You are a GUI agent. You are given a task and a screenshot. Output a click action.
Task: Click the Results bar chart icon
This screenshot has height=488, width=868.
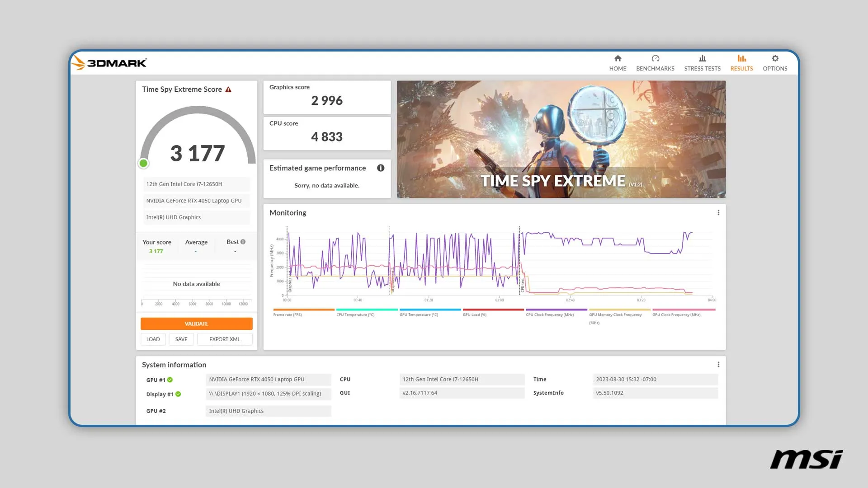[x=741, y=58]
